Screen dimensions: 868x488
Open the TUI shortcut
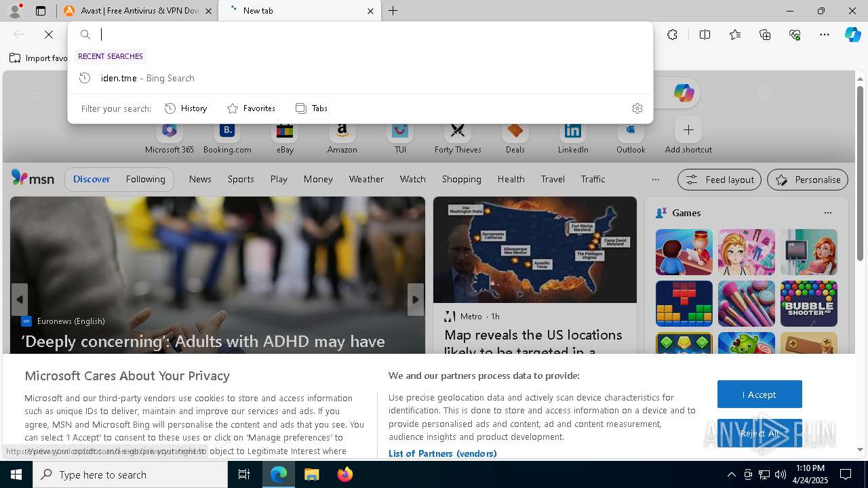pyautogui.click(x=400, y=138)
